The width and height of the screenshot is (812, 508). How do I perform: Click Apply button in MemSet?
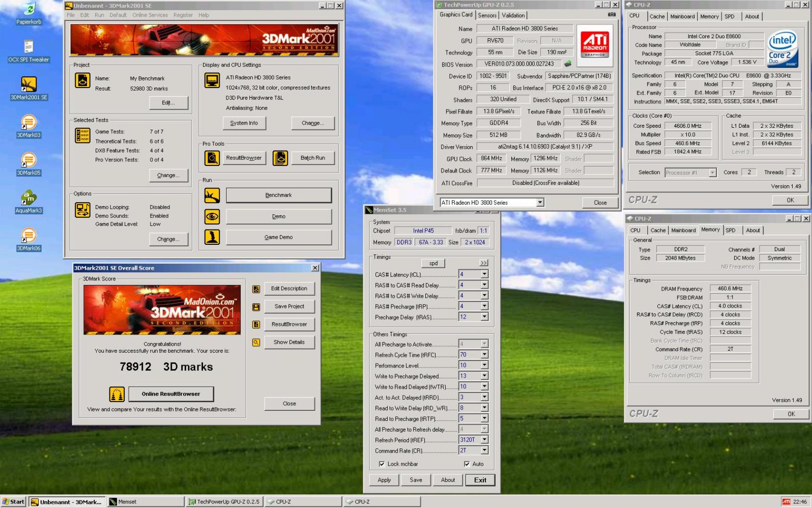[384, 480]
